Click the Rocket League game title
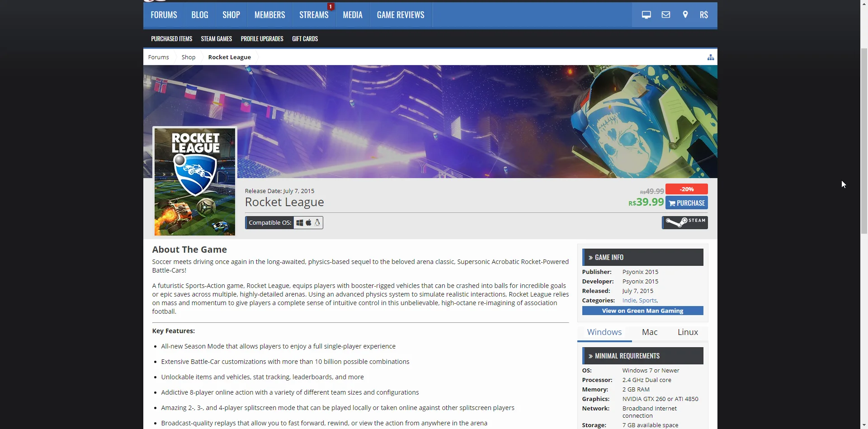The width and height of the screenshot is (868, 429). pos(284,202)
